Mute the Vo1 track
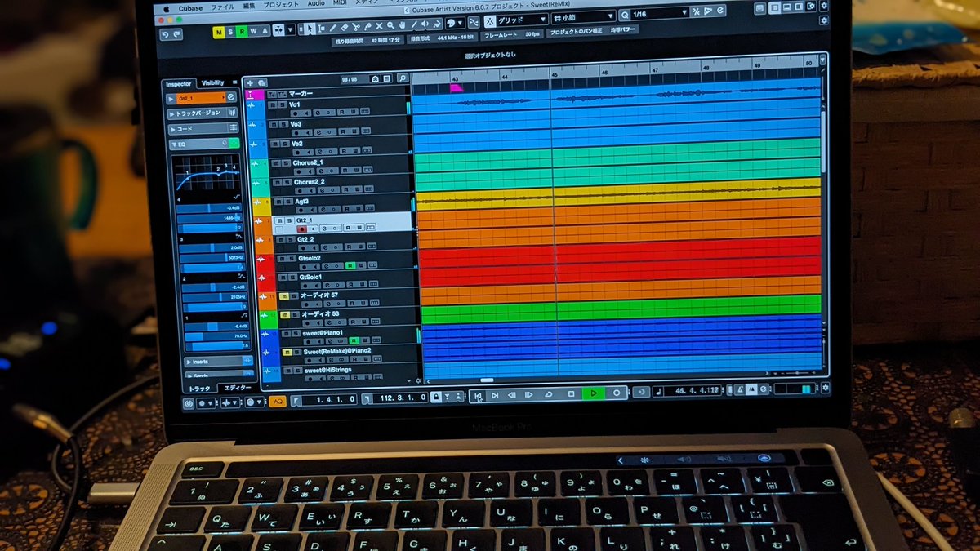This screenshot has width=980, height=551. 272,104
